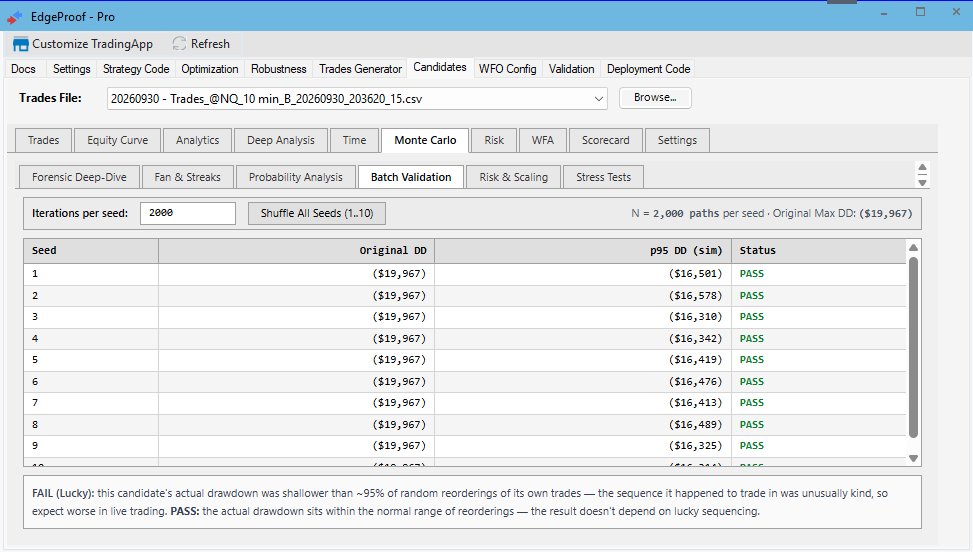Click the Status column header

point(819,251)
